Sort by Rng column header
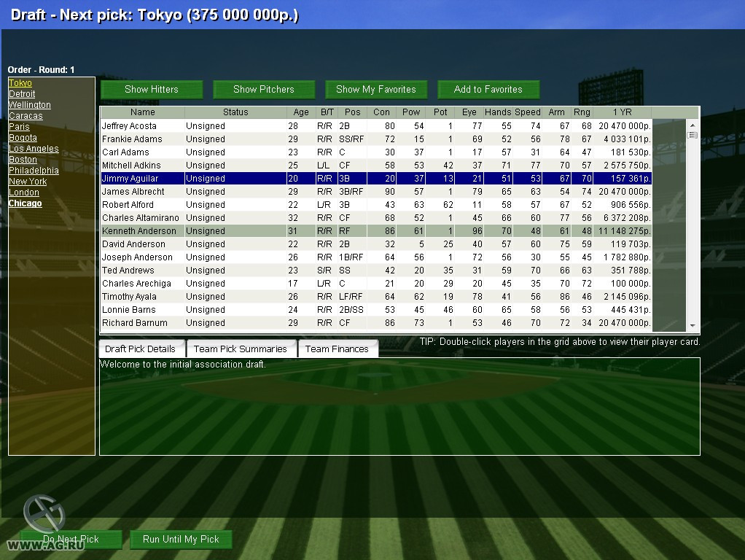 tap(582, 112)
